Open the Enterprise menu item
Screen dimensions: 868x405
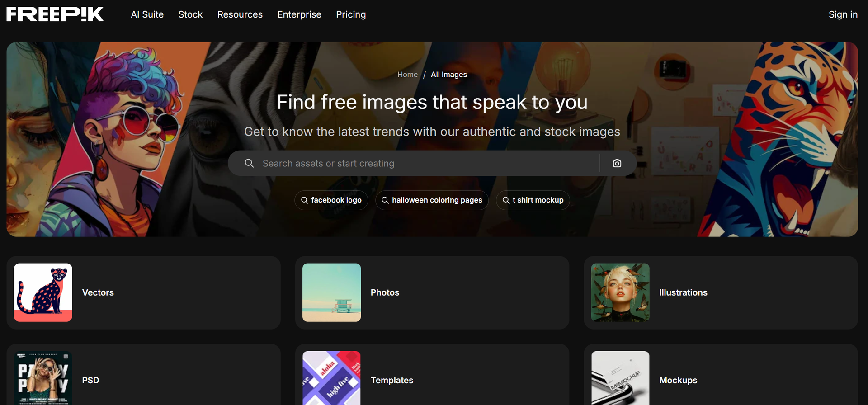click(299, 14)
